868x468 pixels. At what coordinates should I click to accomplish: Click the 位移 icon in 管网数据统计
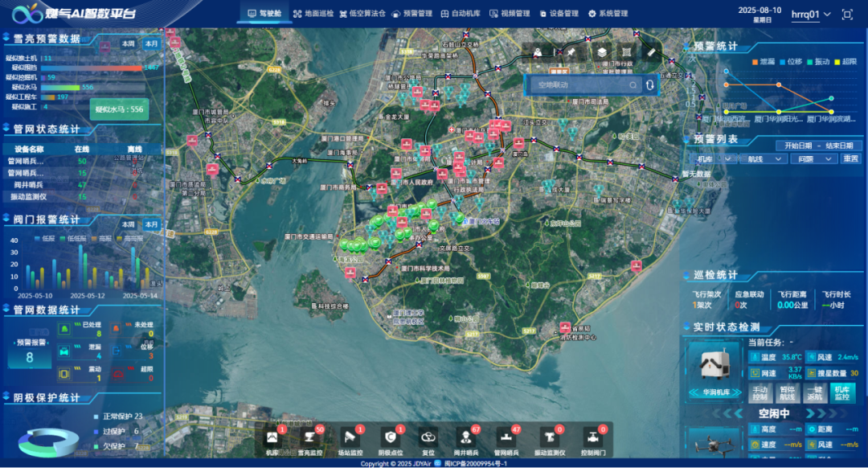coord(117,351)
